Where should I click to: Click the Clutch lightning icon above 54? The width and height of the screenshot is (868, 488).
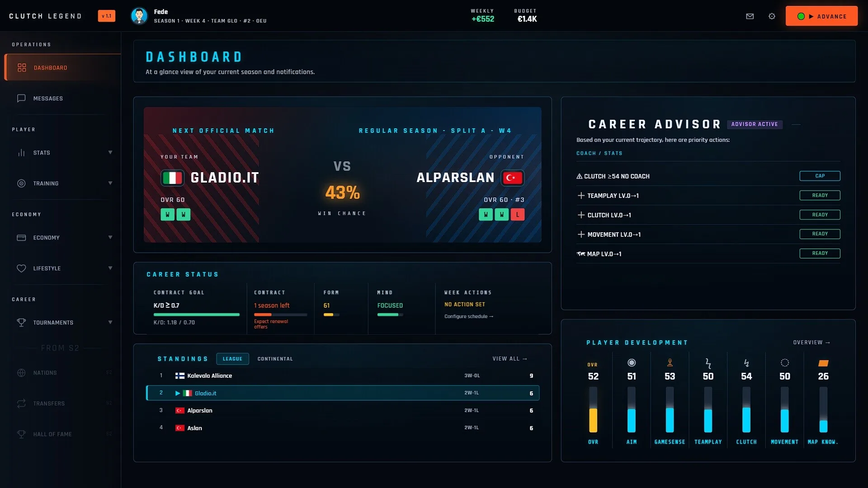746,363
